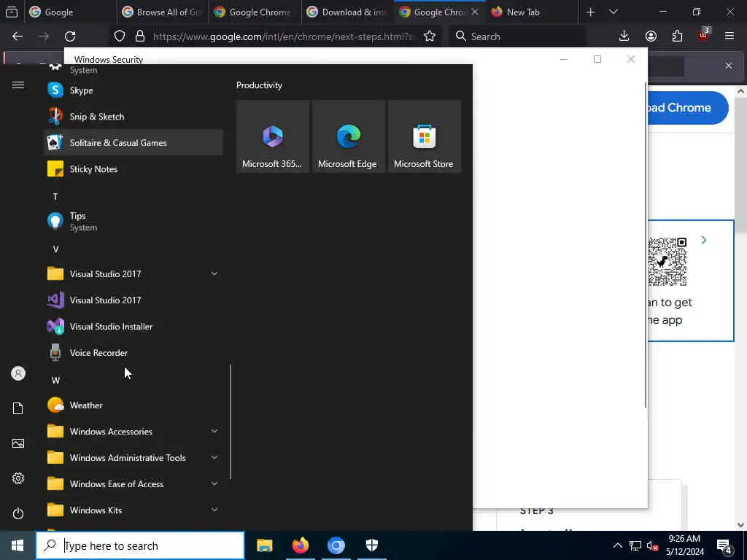Open Visual Studio 2017 application
The width and height of the screenshot is (747, 560).
(x=133, y=300)
